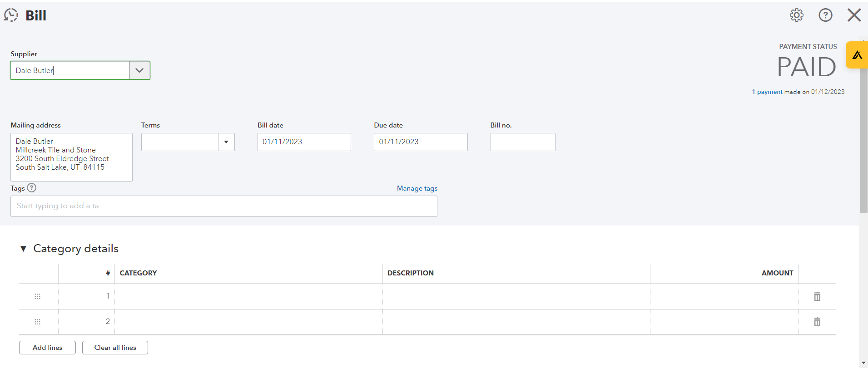Focus the Bill no. input field
The height and width of the screenshot is (368, 868).
click(522, 142)
